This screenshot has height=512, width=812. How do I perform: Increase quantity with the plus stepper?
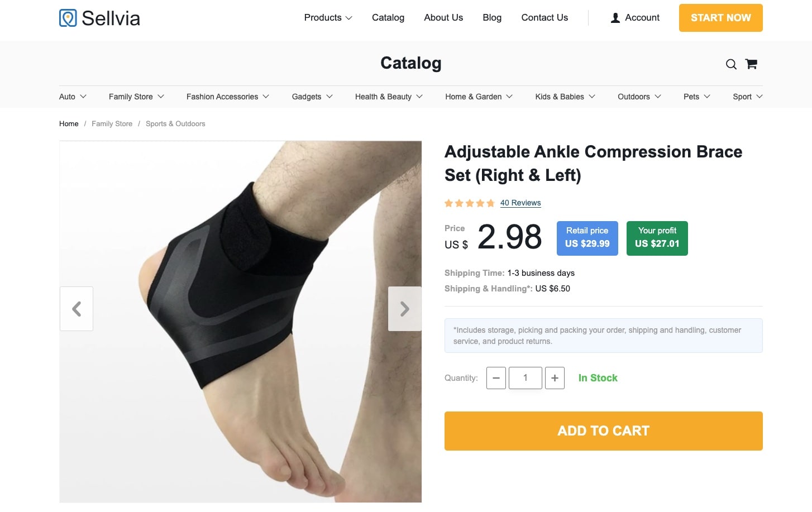coord(555,378)
